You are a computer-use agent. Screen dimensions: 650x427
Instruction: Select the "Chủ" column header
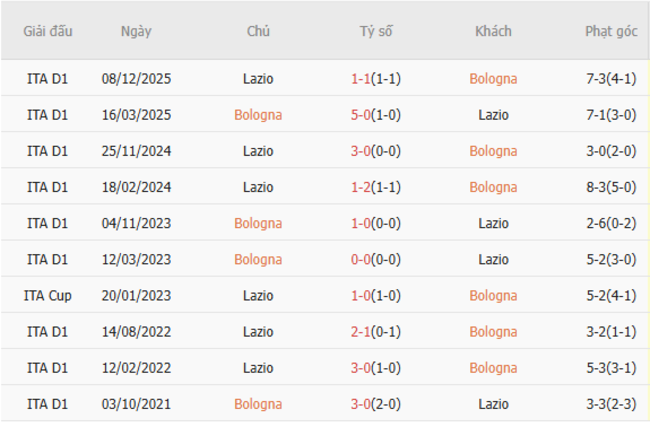[258, 31]
